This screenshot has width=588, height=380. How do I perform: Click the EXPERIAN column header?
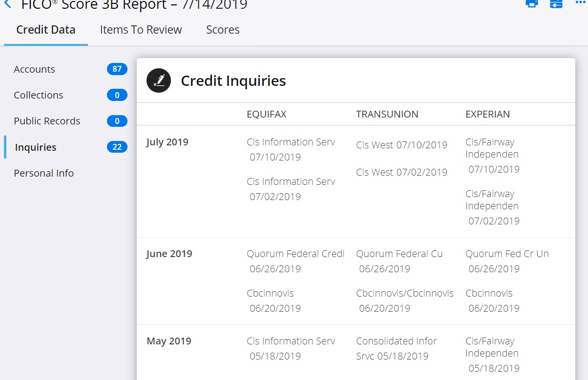(487, 114)
